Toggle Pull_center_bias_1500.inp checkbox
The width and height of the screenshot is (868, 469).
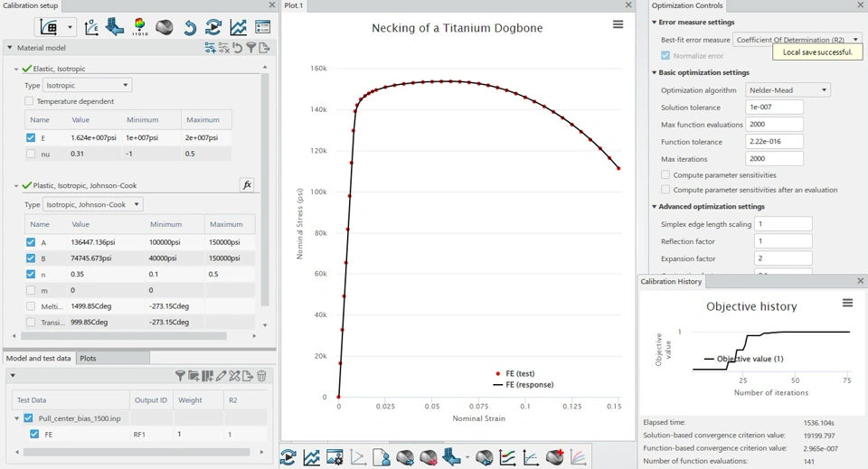click(x=29, y=418)
